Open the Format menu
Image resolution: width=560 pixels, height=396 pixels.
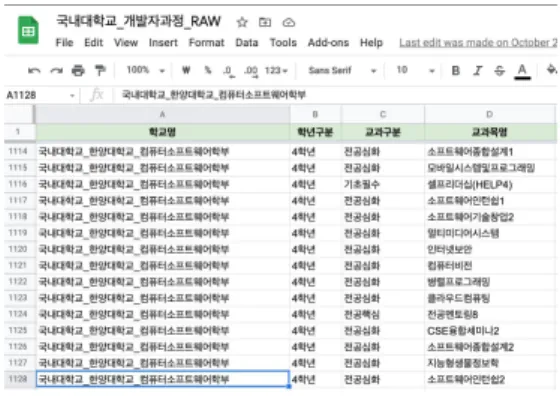pyautogui.click(x=206, y=42)
